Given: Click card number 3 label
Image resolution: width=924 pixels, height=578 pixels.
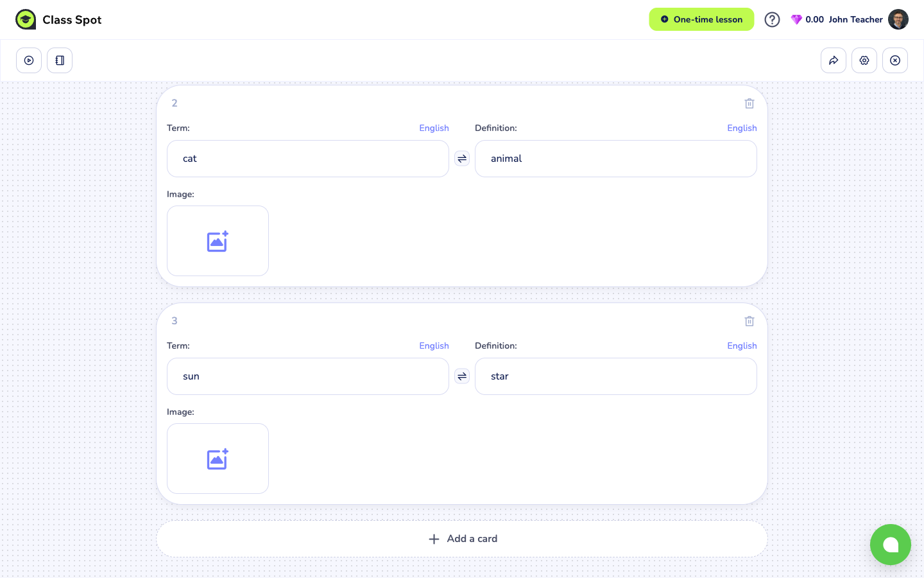Looking at the screenshot, I should point(175,320).
